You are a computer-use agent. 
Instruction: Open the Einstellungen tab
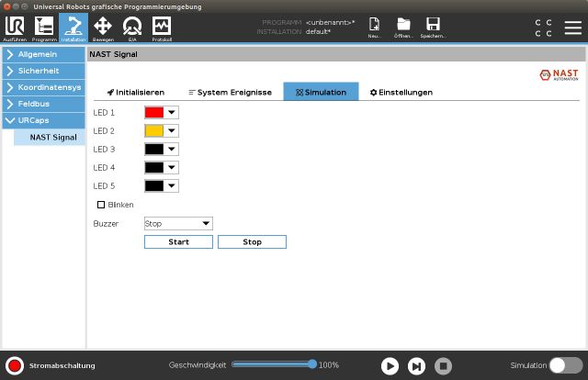[401, 93]
